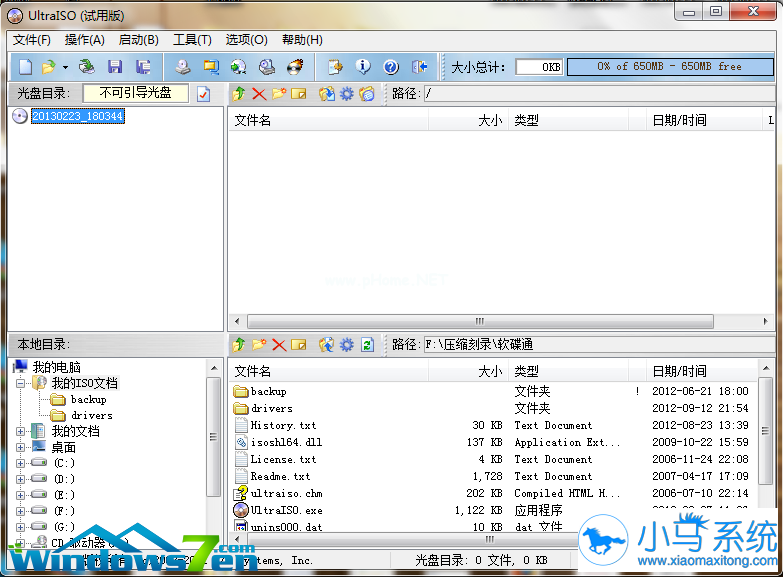Click the Compress ISO monitor-folder icon
Image resolution: width=783 pixels, height=577 pixels.
[x=211, y=66]
